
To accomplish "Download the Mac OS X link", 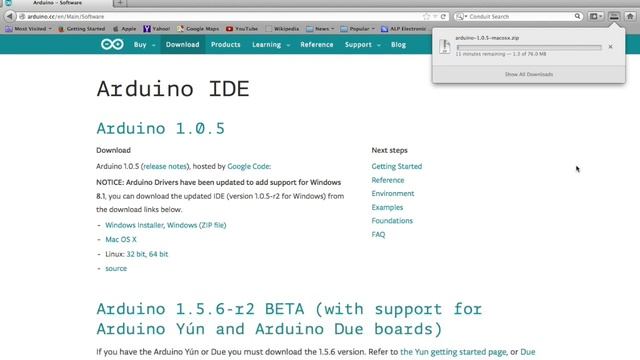I will tap(121, 239).
